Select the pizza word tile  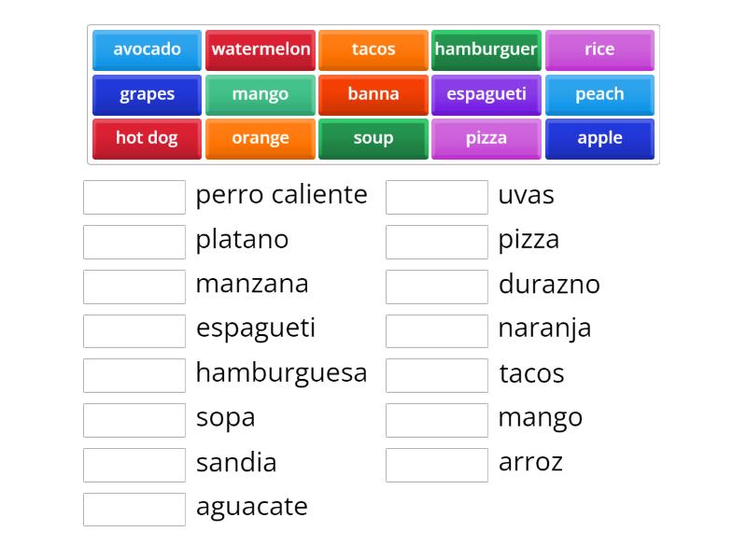[486, 137]
